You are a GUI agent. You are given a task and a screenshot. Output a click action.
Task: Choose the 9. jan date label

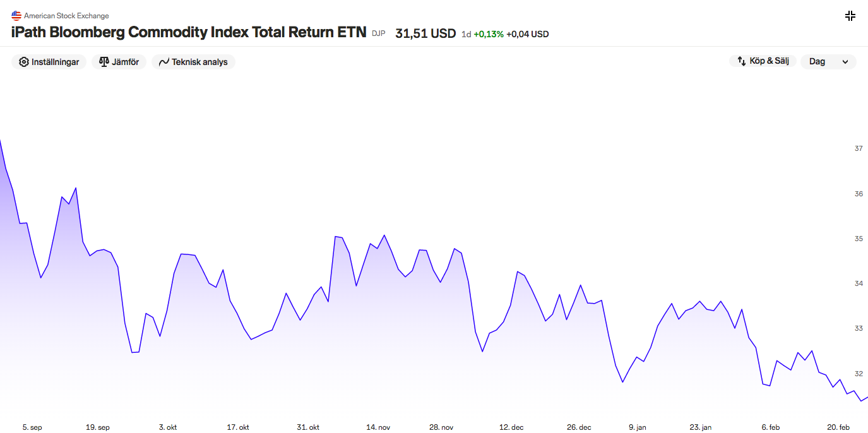point(638,427)
